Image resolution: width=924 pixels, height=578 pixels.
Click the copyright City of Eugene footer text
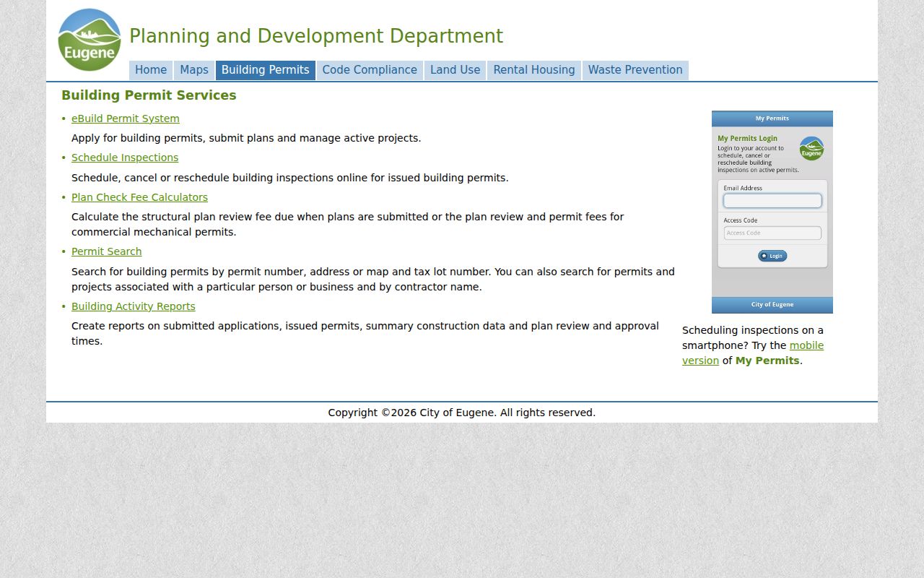pyautogui.click(x=462, y=413)
